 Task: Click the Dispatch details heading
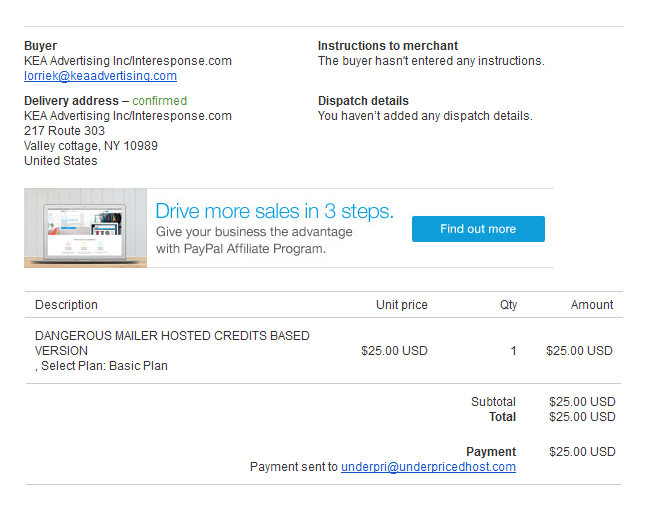click(x=363, y=101)
